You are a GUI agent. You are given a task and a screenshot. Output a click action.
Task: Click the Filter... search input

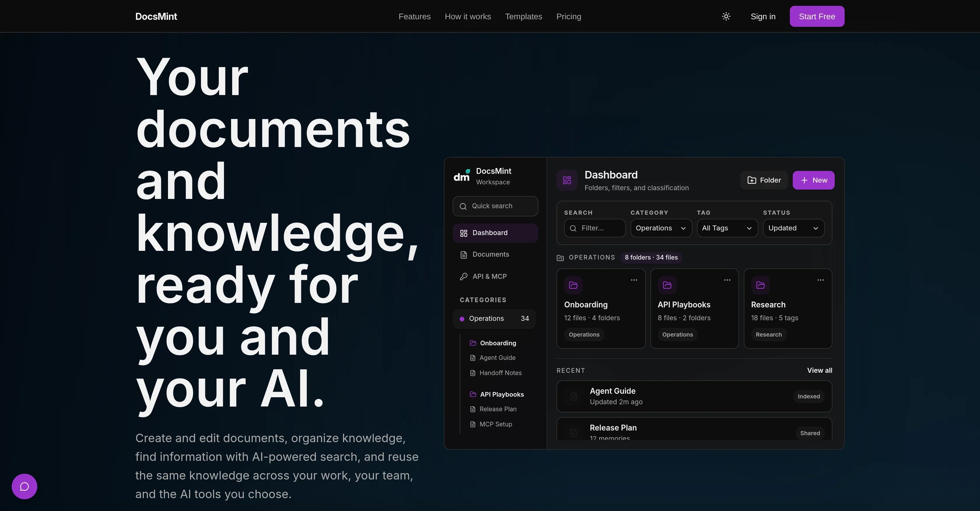(x=595, y=228)
